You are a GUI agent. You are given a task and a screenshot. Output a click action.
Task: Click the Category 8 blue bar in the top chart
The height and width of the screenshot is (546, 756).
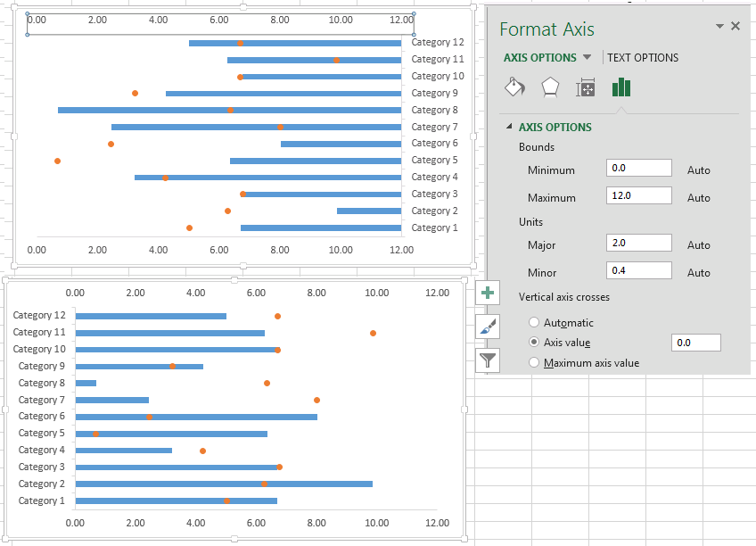(x=229, y=111)
